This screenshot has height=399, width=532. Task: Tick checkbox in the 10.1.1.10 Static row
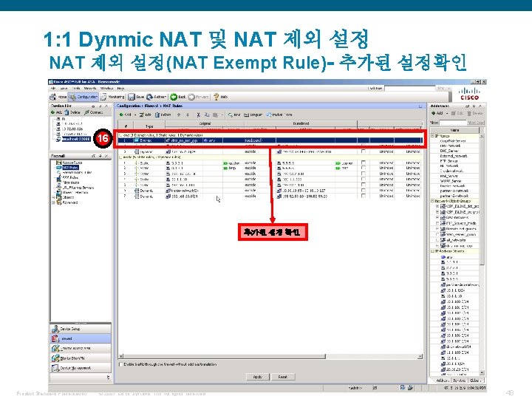(364, 179)
